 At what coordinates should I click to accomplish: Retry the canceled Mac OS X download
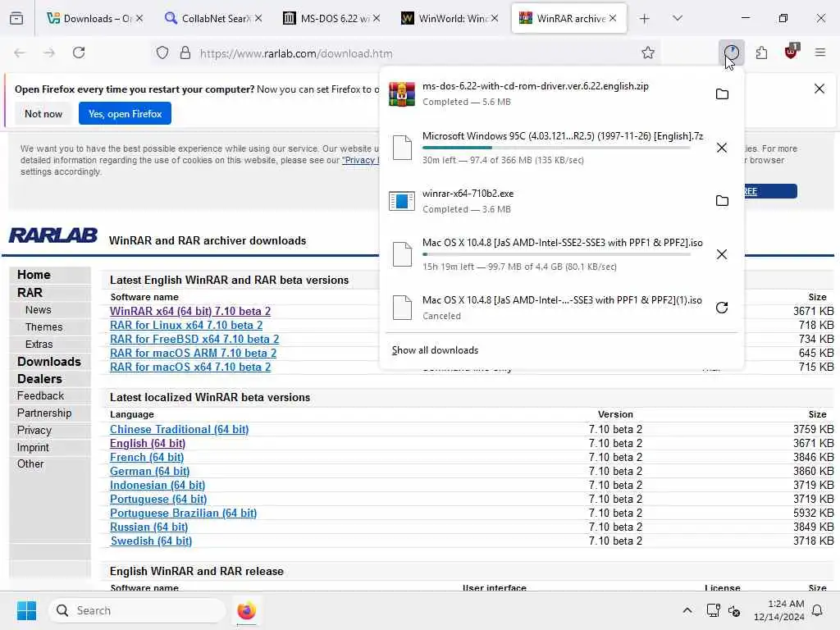click(x=722, y=308)
